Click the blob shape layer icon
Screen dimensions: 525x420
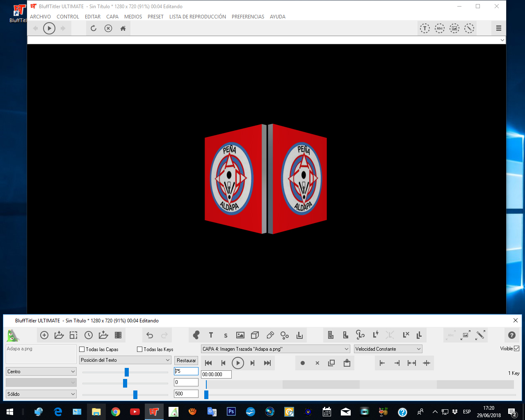196,335
